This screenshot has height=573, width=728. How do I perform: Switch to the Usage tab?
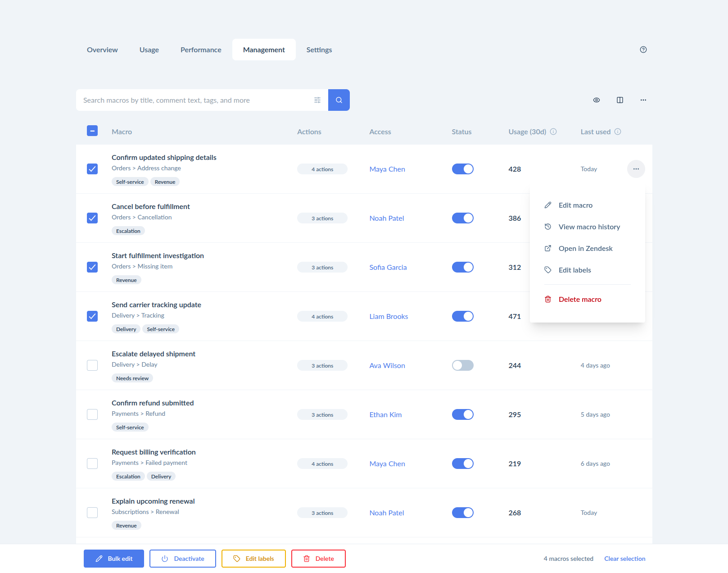pyautogui.click(x=149, y=50)
